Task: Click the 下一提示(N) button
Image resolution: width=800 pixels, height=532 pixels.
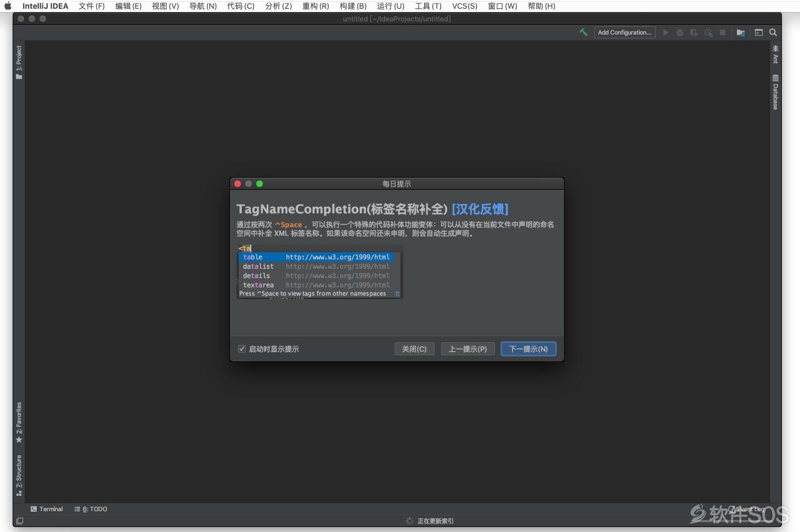Action: click(528, 349)
